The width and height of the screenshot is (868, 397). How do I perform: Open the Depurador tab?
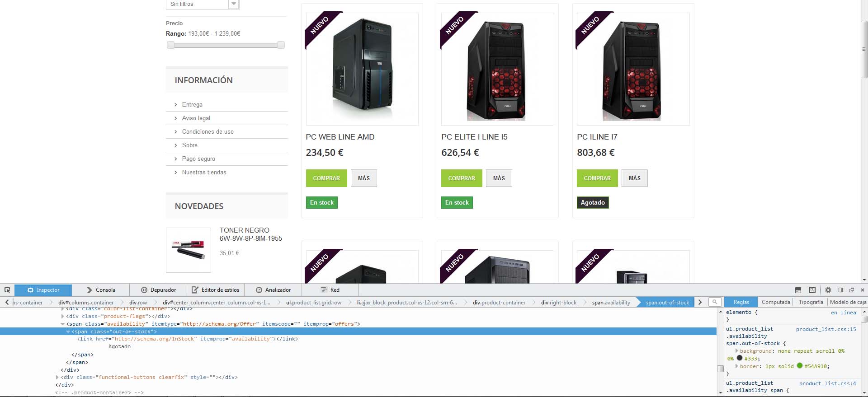tap(158, 290)
